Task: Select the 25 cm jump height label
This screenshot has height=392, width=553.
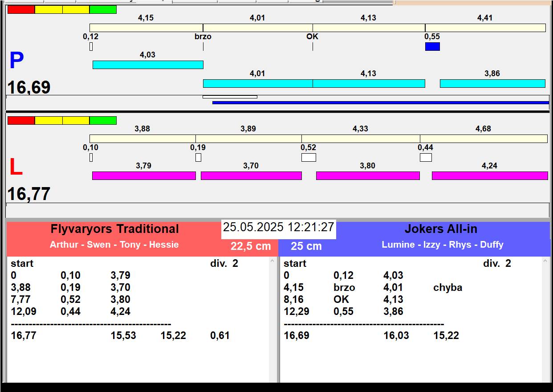Action: coord(306,246)
